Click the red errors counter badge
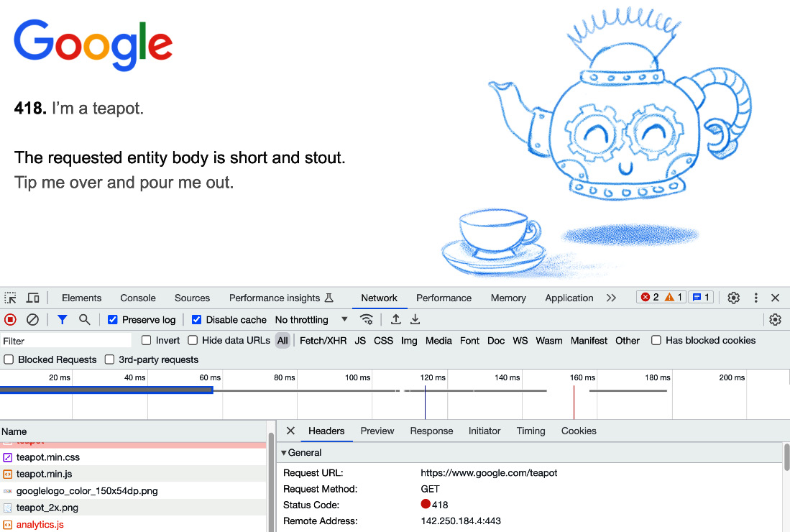Image resolution: width=790 pixels, height=532 pixels. pyautogui.click(x=650, y=297)
